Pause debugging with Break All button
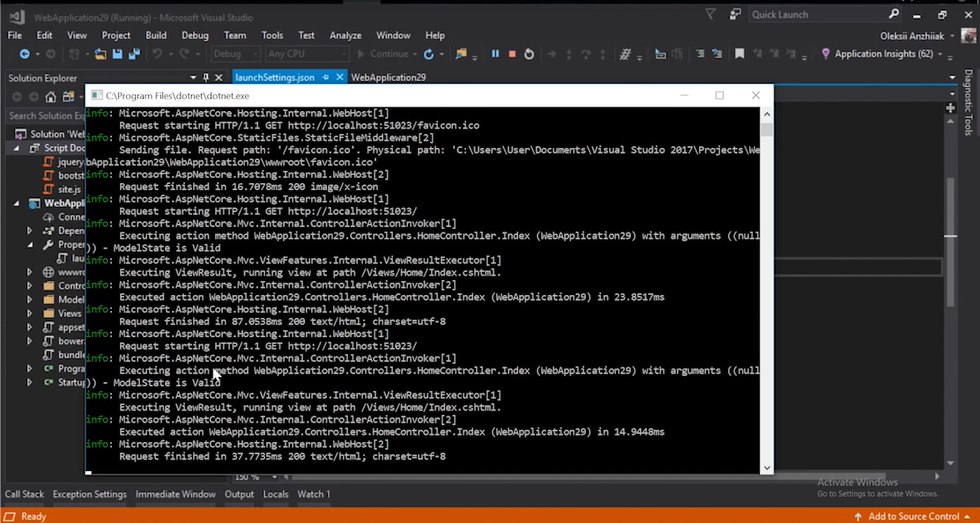Image resolution: width=980 pixels, height=523 pixels. (x=495, y=55)
